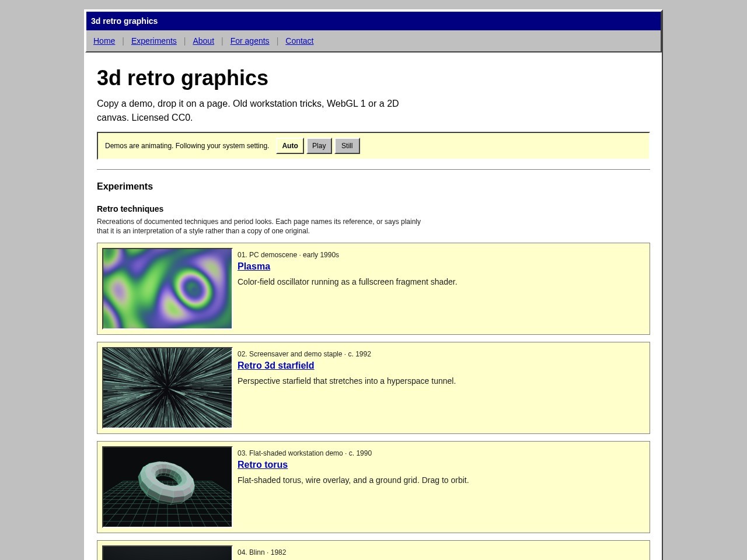The height and width of the screenshot is (560, 747).
Task: Click the 'Experiments' section heading
Action: point(125,187)
